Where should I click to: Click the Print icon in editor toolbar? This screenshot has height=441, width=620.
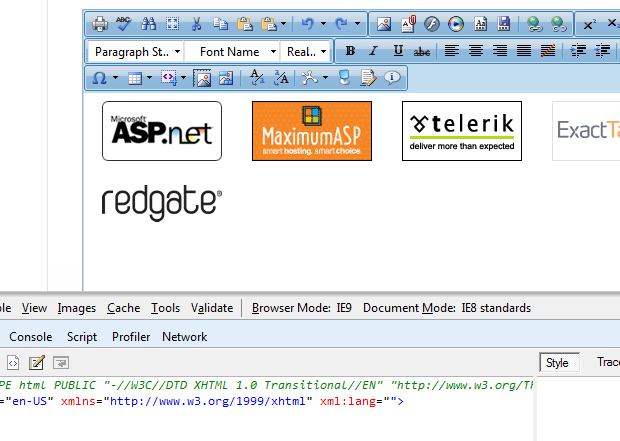(100, 24)
